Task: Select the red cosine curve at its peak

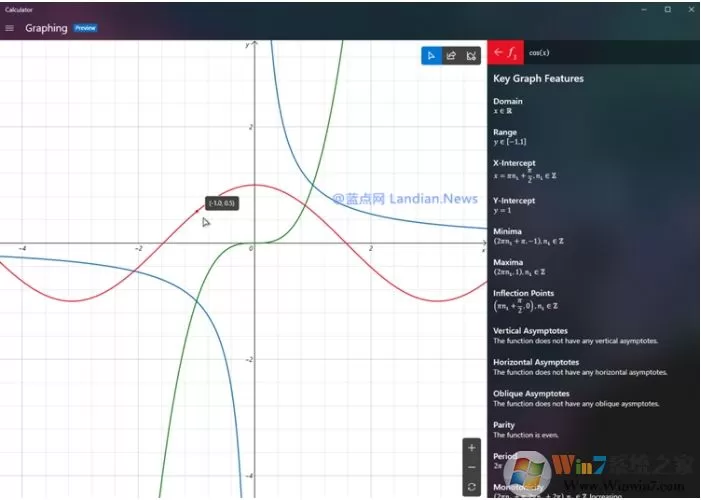Action: point(254,185)
